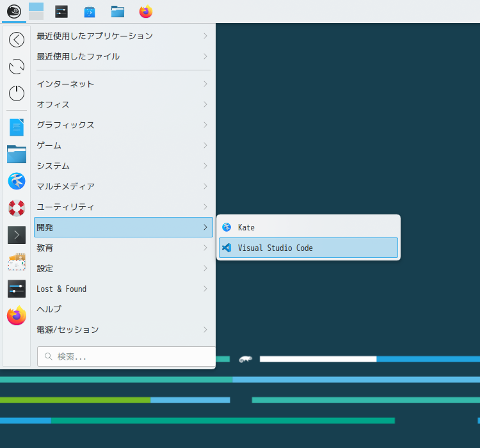This screenshot has width=480, height=448.
Task: Launch Kate from the submenu
Action: click(x=308, y=227)
